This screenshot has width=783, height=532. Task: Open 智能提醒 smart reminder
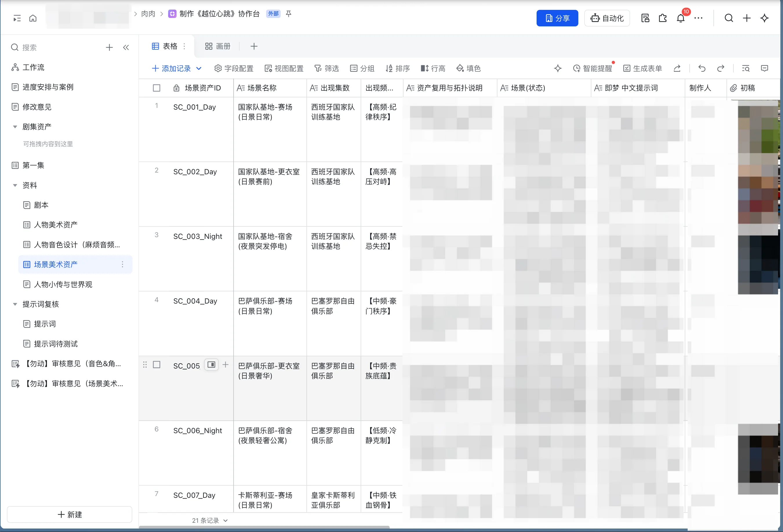click(x=593, y=68)
